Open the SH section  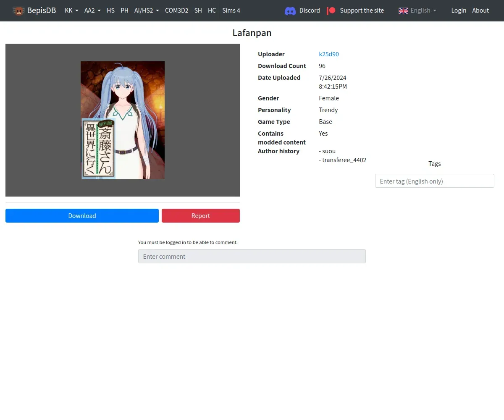[198, 10]
